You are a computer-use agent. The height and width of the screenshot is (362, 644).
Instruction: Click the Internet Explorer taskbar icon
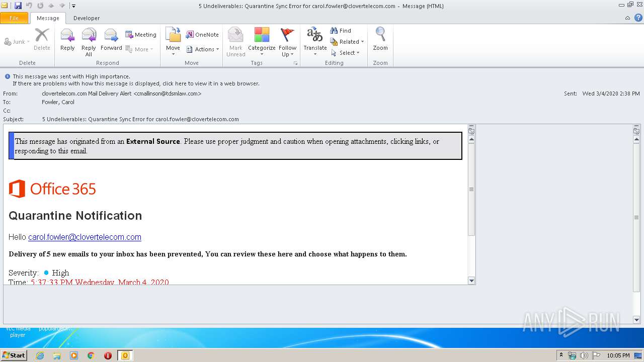click(40, 355)
